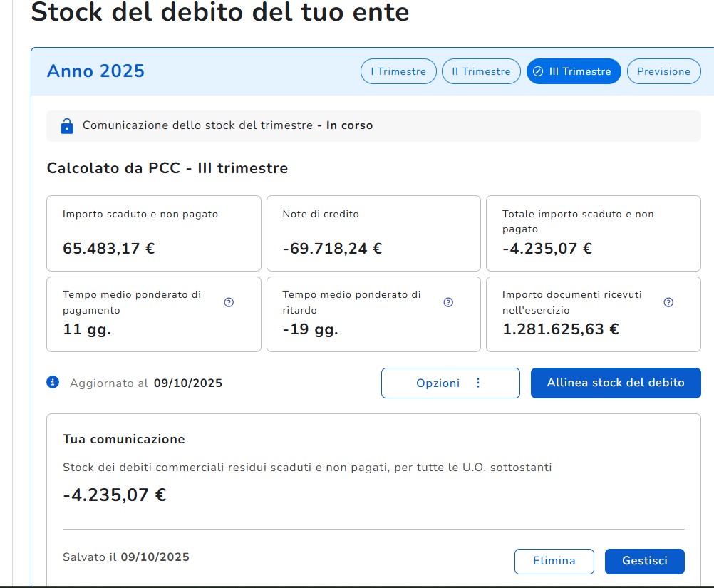Viewport: 714px width, 588px height.
Task: Click the Elimina button
Action: (554, 561)
